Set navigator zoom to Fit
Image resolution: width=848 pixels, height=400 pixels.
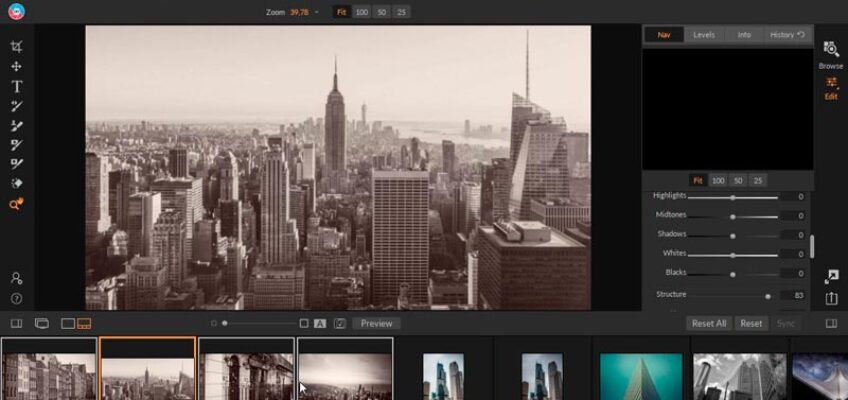click(x=698, y=181)
